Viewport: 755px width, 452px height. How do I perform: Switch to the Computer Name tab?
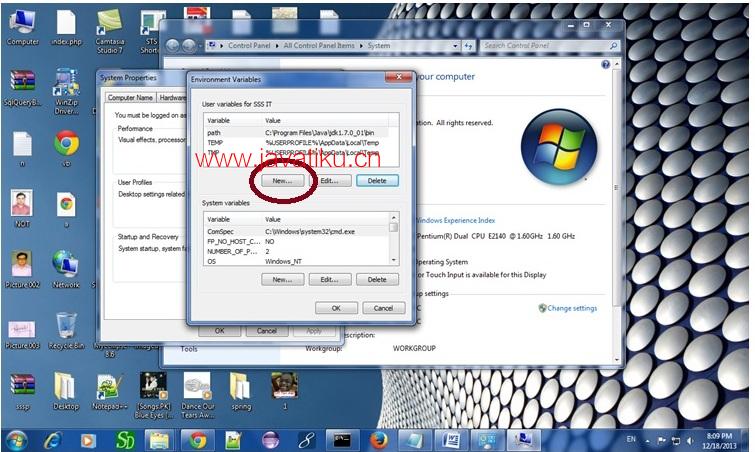coord(131,98)
